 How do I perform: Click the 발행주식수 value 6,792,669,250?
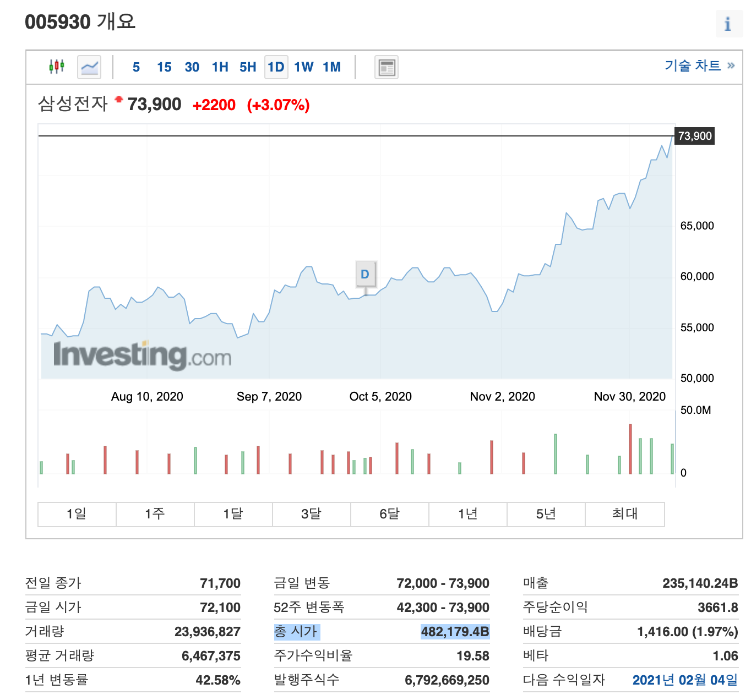447,680
